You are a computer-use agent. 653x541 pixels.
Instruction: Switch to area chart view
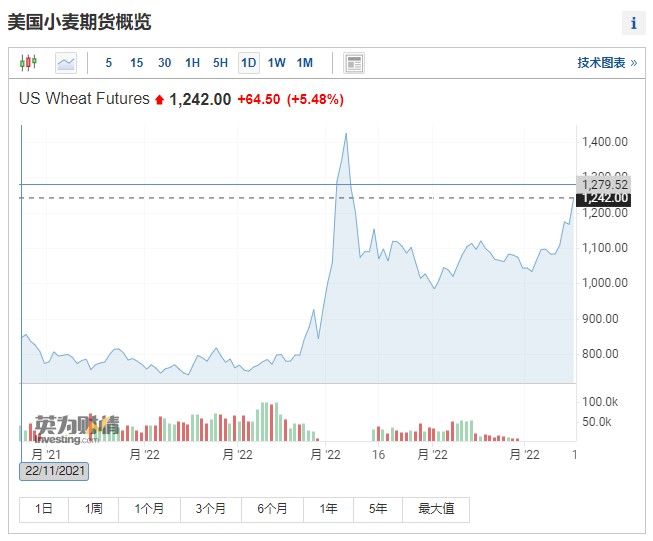pos(66,63)
